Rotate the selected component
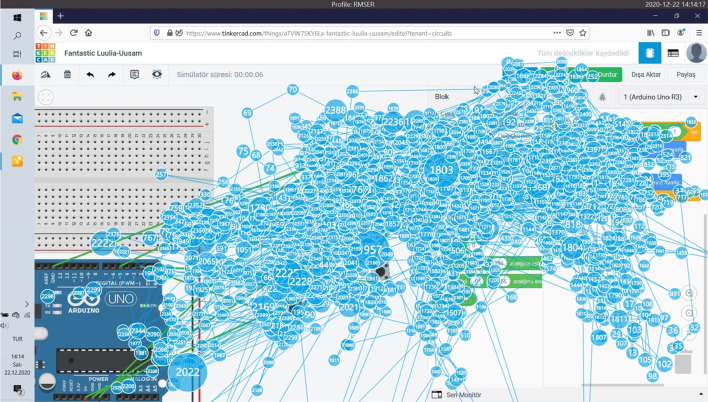This screenshot has width=708, height=402. (46, 74)
